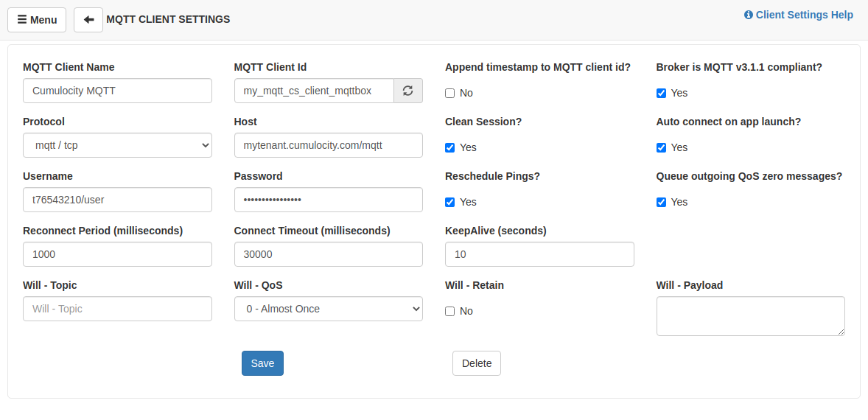The image size is (868, 420).
Task: Toggle the Reschedule Pings checkbox
Action: point(449,203)
